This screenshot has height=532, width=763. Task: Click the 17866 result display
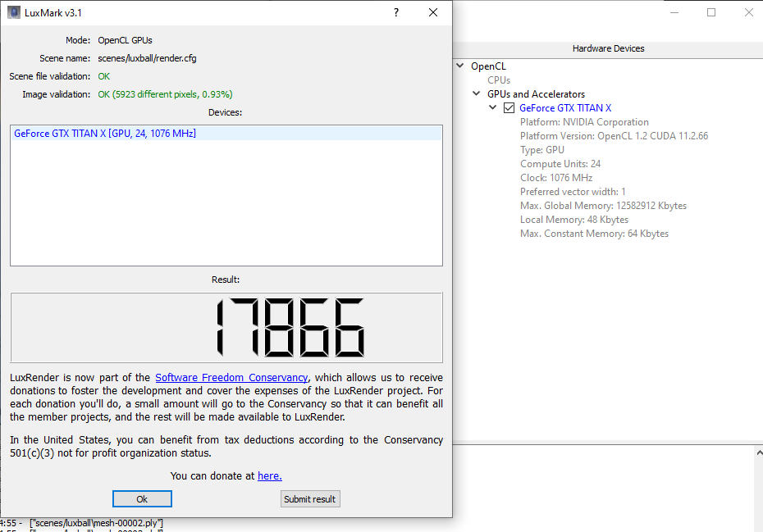226,327
